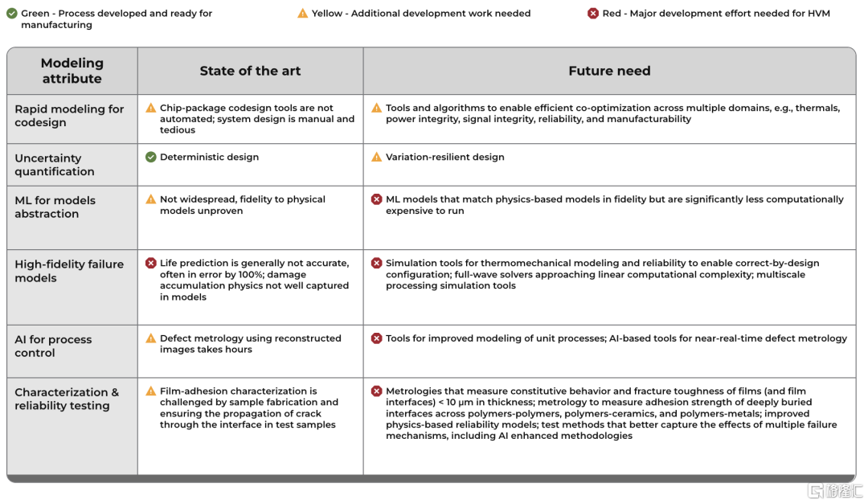The height and width of the screenshot is (504, 868).
Task: Click the green checkmark icon in the legend
Action: click(12, 14)
